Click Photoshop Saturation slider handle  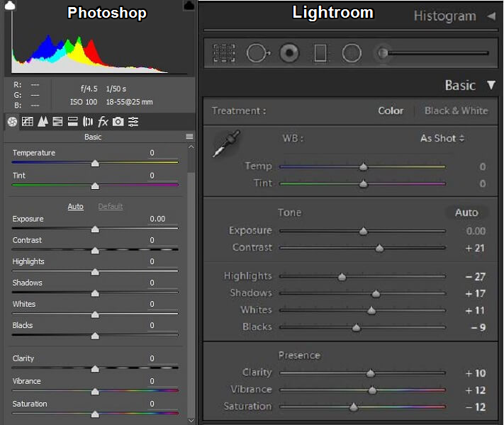(95, 414)
